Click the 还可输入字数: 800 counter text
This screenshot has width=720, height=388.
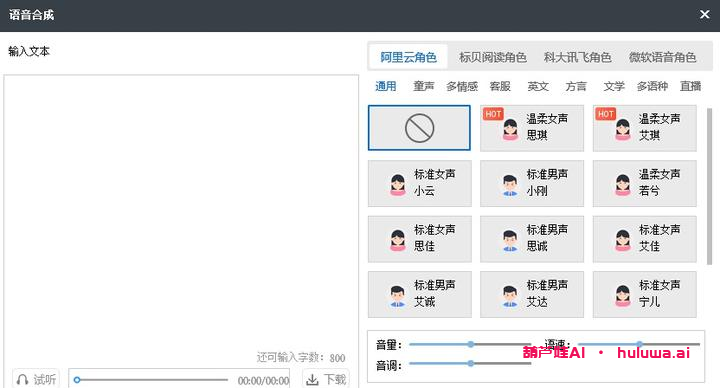click(301, 357)
